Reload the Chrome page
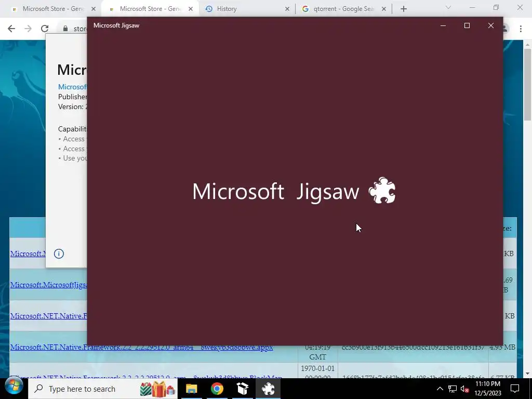 [x=45, y=29]
